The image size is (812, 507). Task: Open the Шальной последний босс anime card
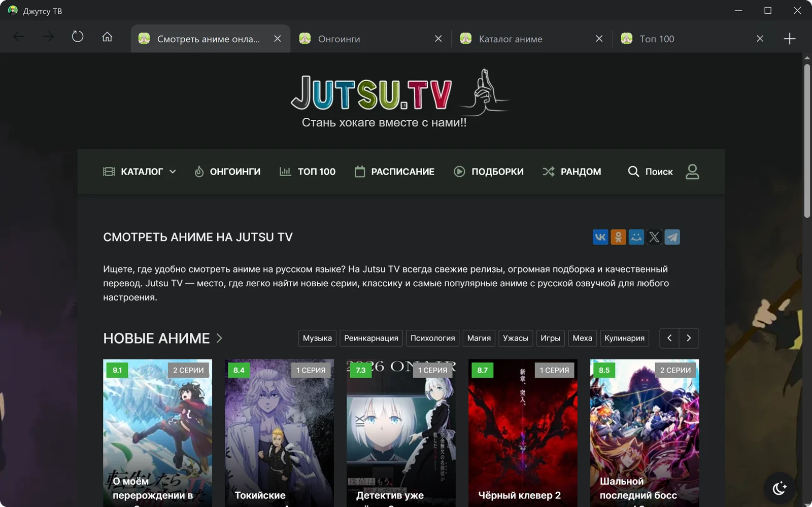click(x=645, y=433)
